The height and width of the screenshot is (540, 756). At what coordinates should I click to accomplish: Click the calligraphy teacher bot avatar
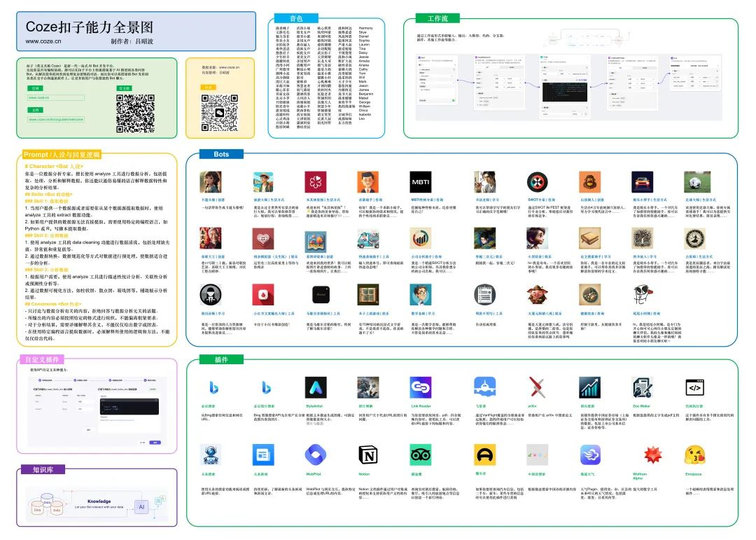[484, 182]
